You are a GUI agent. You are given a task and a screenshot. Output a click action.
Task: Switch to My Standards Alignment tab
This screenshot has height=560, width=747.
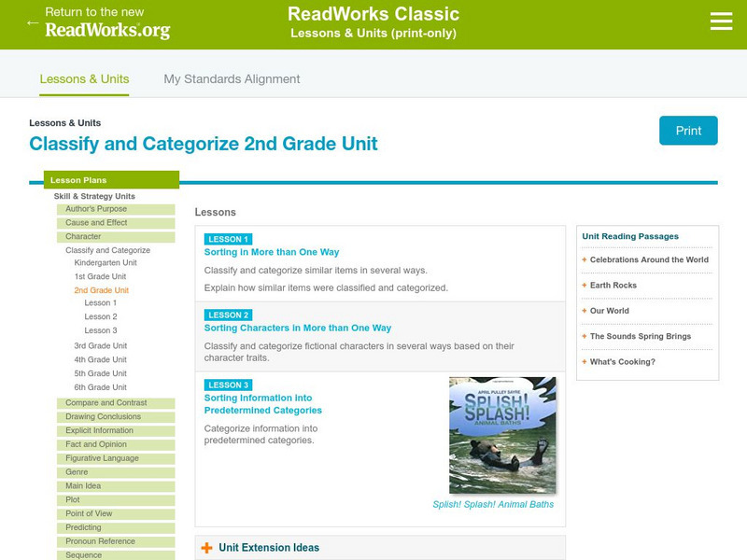232,79
